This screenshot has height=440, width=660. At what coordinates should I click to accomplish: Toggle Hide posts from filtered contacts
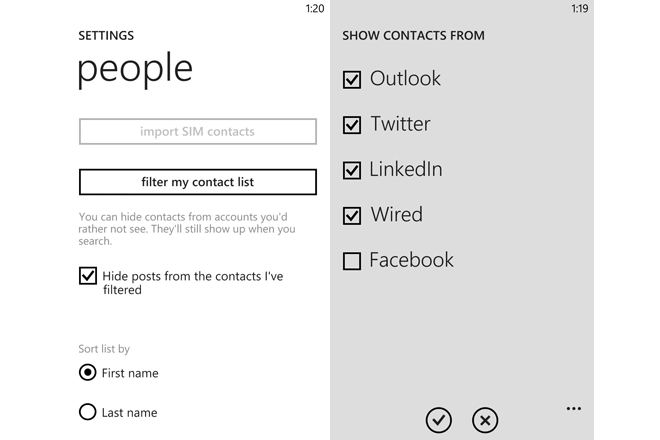88,276
